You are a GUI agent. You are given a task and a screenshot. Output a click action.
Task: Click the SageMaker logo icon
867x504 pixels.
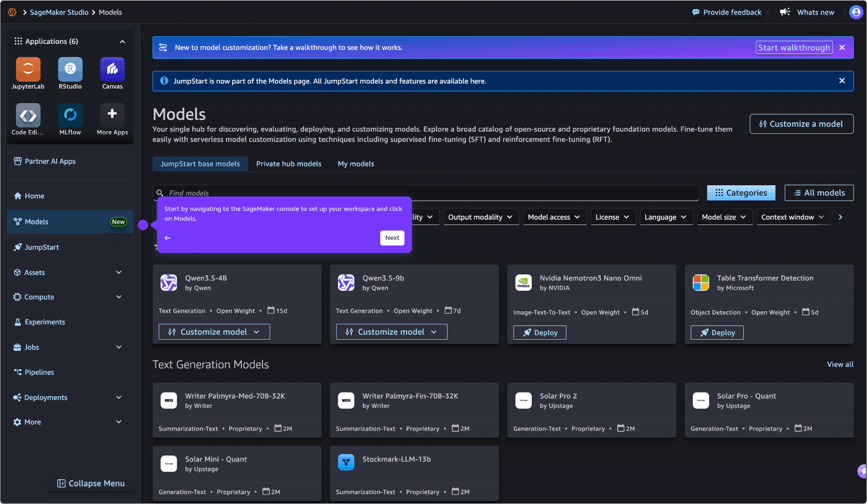[12, 12]
